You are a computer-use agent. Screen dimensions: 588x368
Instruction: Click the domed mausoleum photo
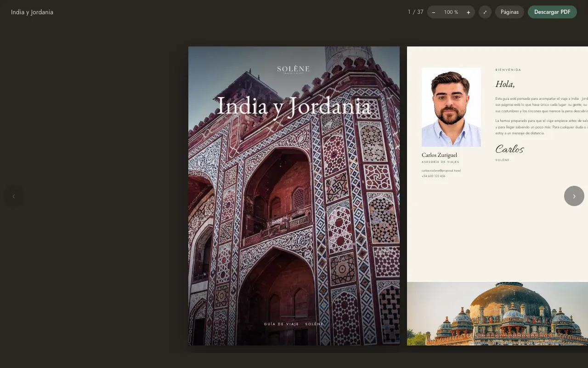pos(498,314)
